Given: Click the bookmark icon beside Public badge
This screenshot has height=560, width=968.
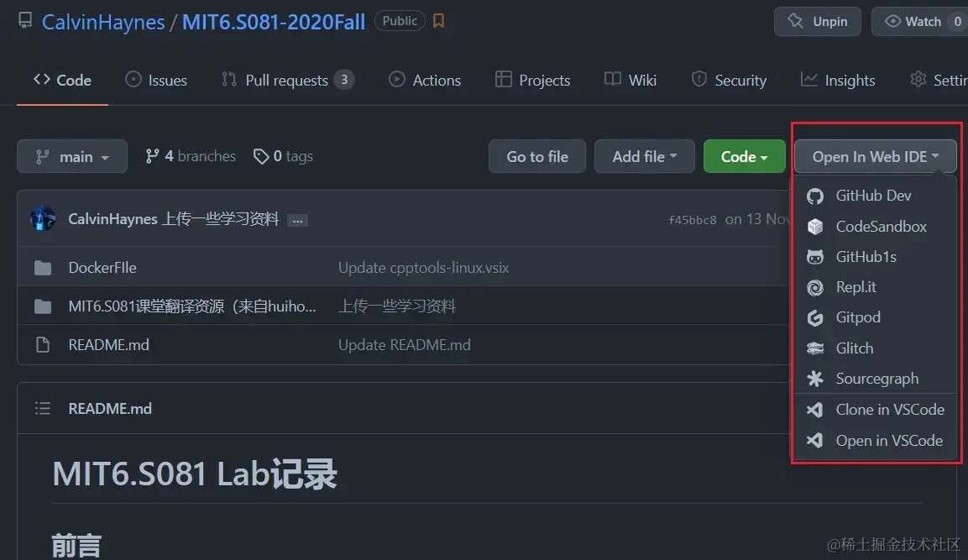Looking at the screenshot, I should (x=438, y=21).
